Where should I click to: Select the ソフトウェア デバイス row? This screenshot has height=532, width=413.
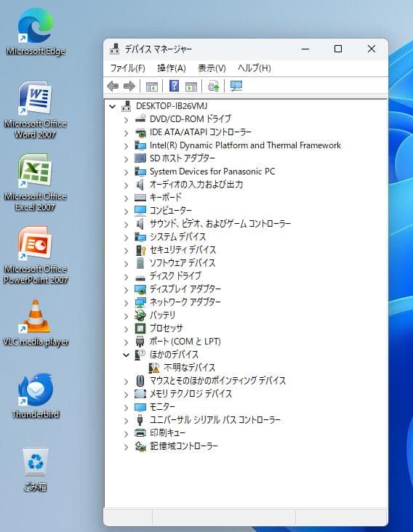click(x=183, y=263)
